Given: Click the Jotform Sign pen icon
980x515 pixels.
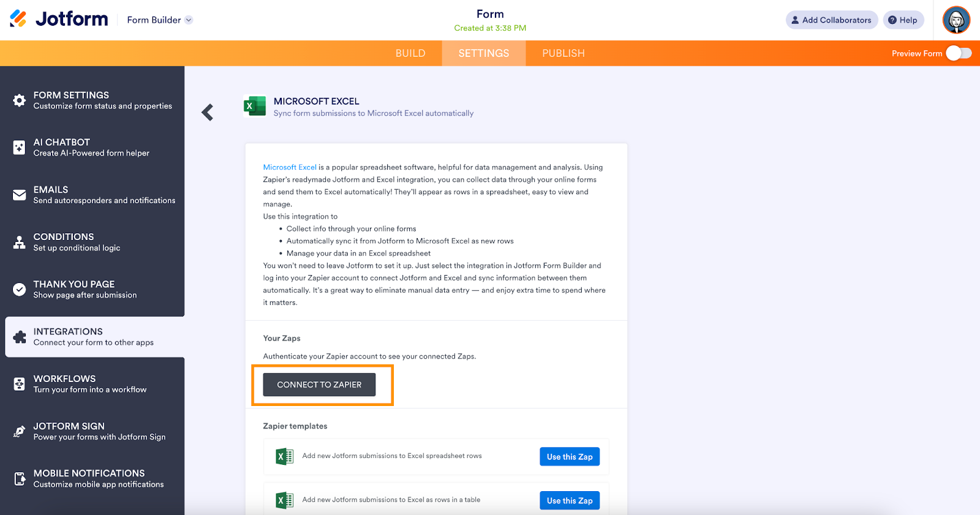Looking at the screenshot, I should [20, 432].
